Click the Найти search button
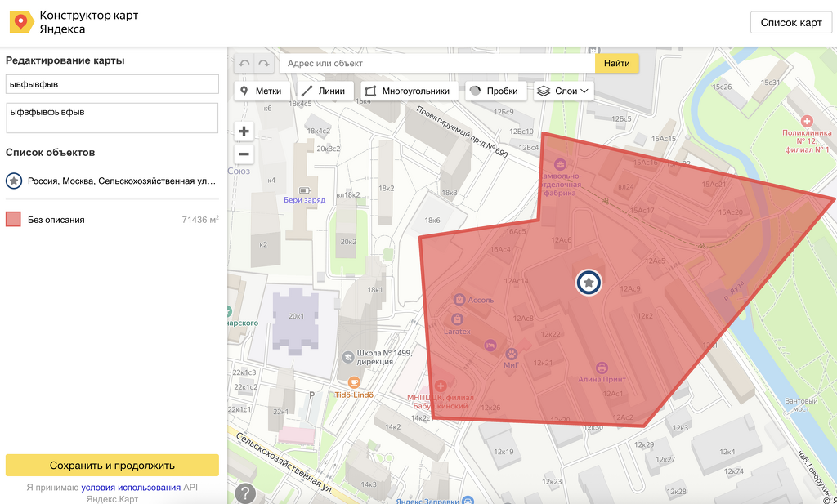 (x=616, y=64)
